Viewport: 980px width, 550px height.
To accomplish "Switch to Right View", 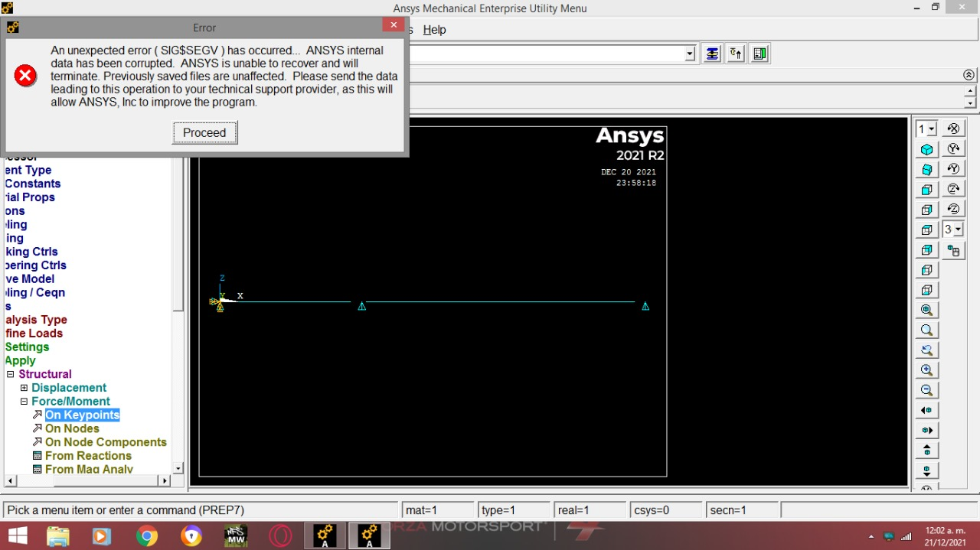I will tap(926, 210).
